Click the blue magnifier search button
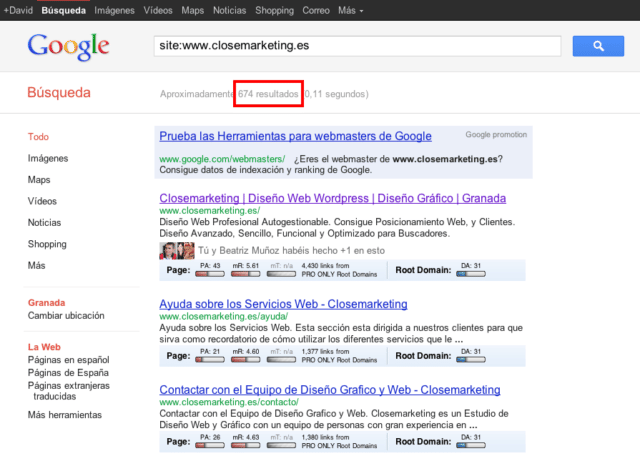Image resolution: width=640 pixels, height=461 pixels. (598, 46)
